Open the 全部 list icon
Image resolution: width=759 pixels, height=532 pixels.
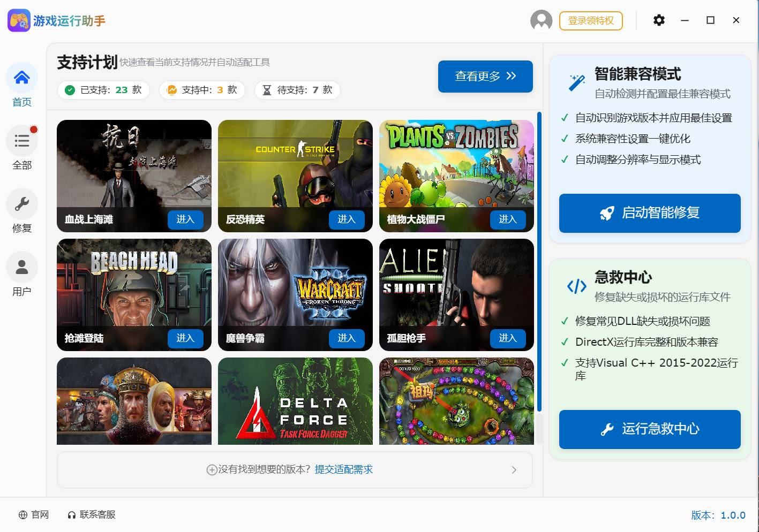(x=22, y=141)
